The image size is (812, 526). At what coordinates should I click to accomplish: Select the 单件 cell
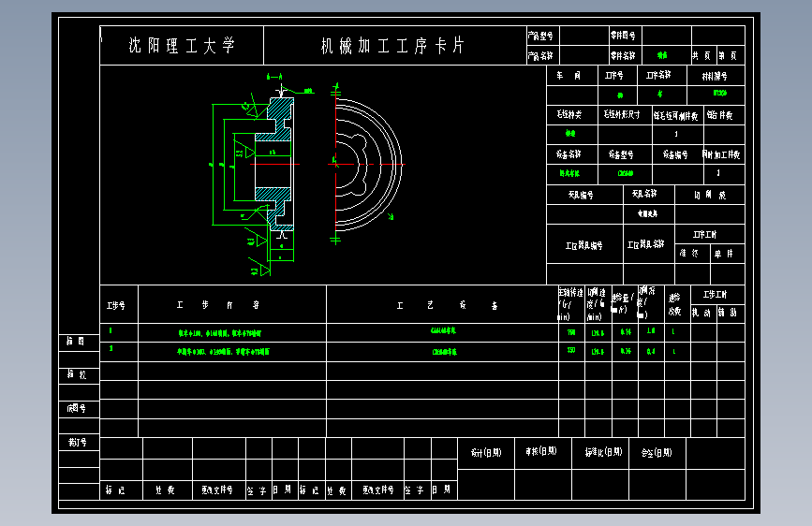click(727, 254)
